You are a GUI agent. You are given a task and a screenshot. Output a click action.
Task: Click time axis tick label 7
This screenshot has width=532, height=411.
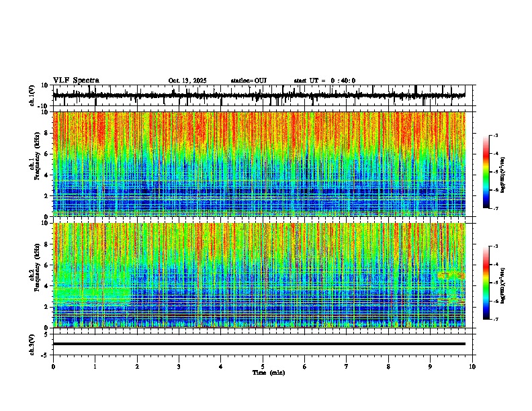(x=347, y=367)
